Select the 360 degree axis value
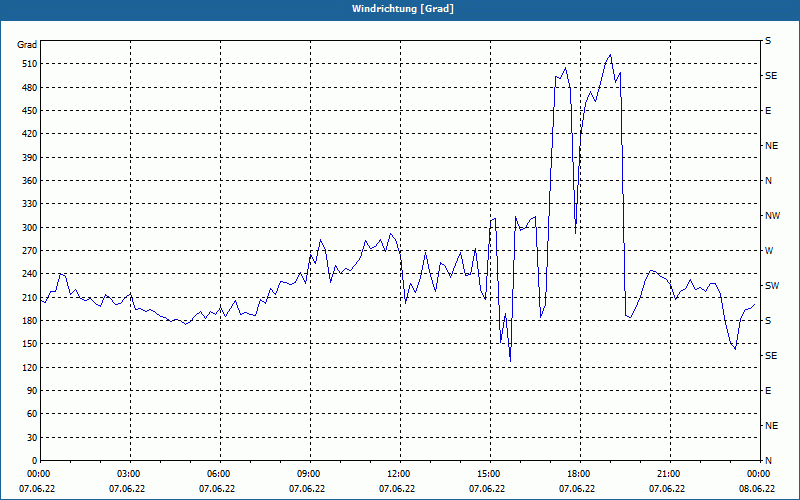The height and width of the screenshot is (500, 800). click(x=30, y=181)
